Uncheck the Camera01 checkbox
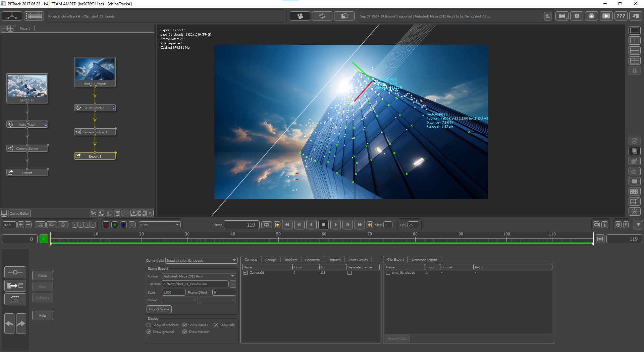Viewport: 644px width, 352px height. pyautogui.click(x=246, y=273)
